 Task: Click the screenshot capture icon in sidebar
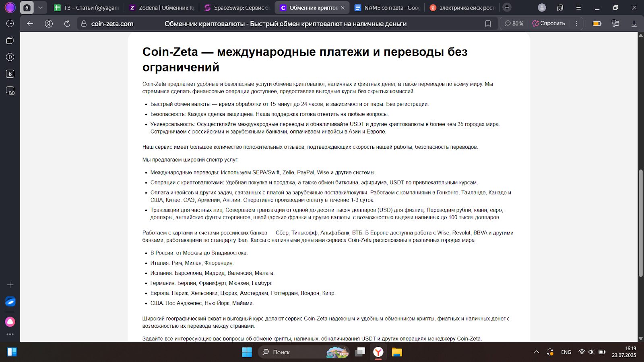[x=10, y=90]
